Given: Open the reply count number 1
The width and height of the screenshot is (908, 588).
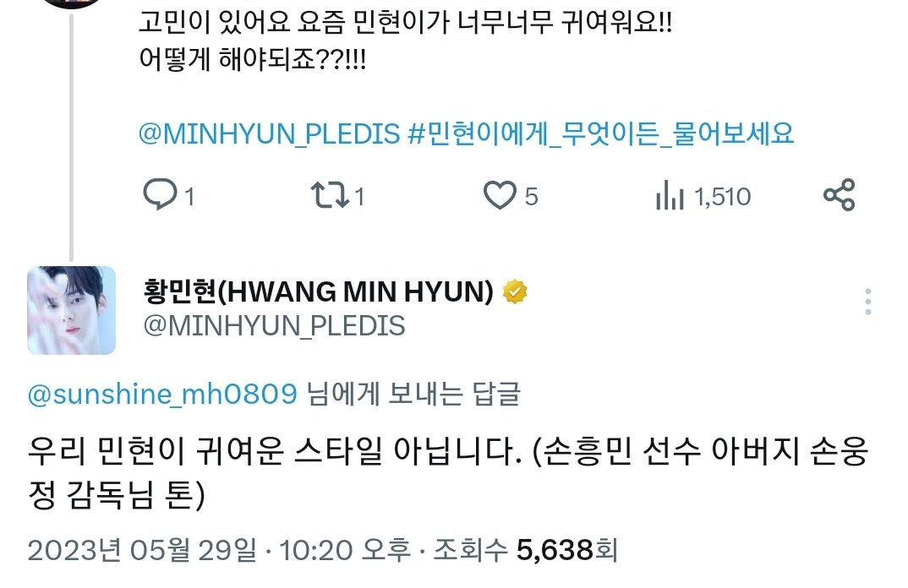Looking at the screenshot, I should (x=189, y=197).
